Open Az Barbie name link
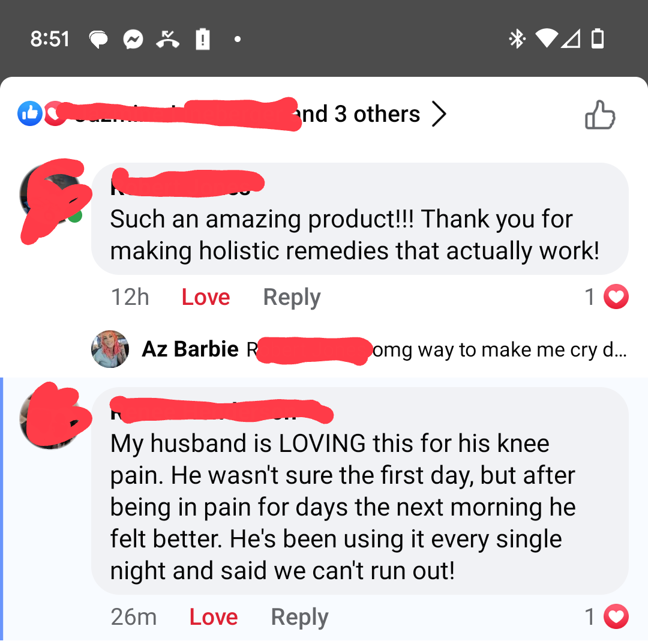 tap(190, 349)
